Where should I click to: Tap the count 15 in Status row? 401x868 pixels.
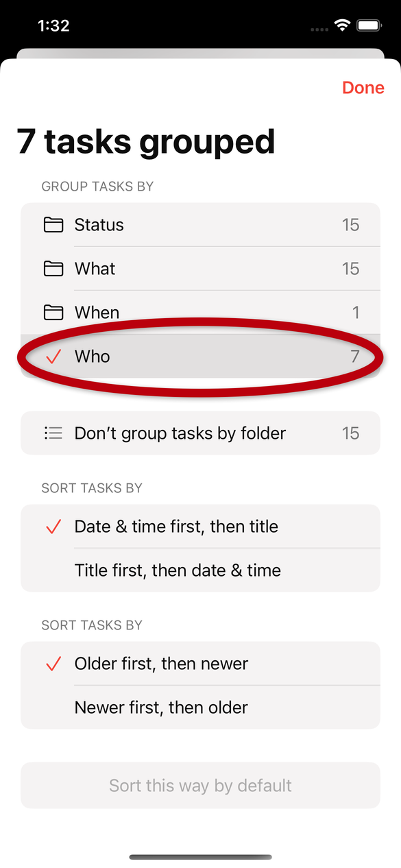click(x=350, y=225)
